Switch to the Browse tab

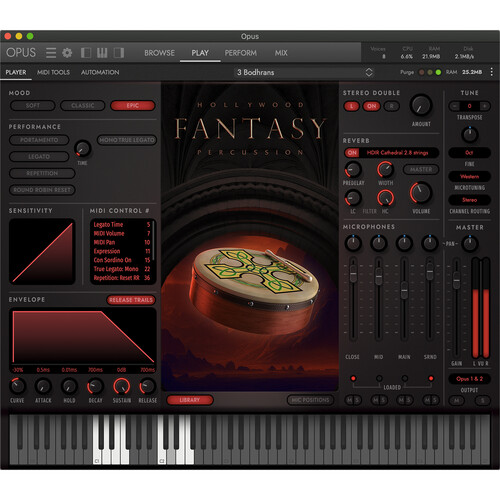coord(159,53)
